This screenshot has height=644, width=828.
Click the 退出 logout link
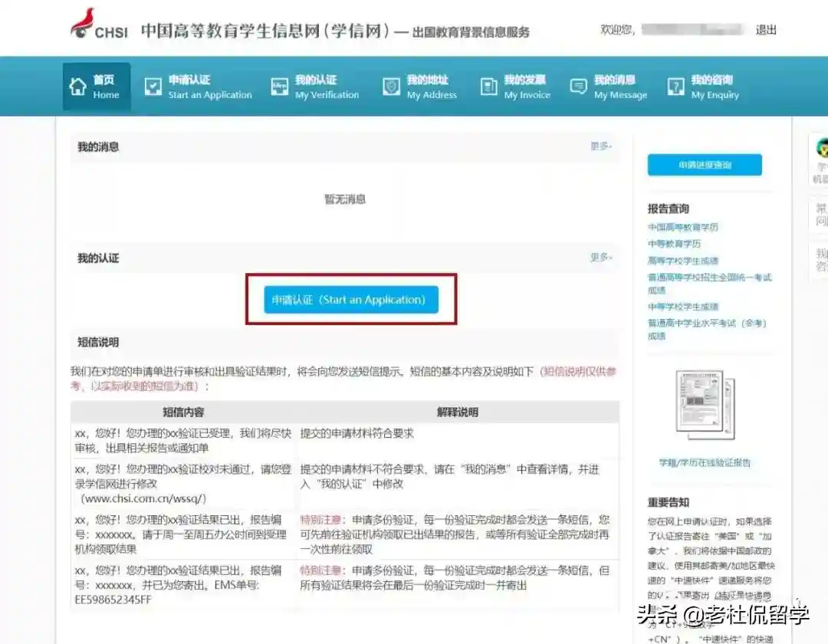tap(766, 30)
